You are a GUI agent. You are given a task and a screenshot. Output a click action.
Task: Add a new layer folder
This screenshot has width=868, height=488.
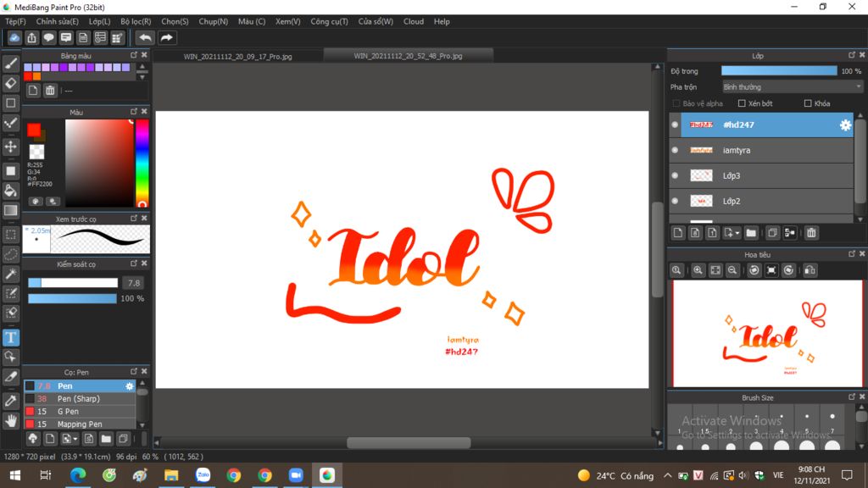(751, 233)
